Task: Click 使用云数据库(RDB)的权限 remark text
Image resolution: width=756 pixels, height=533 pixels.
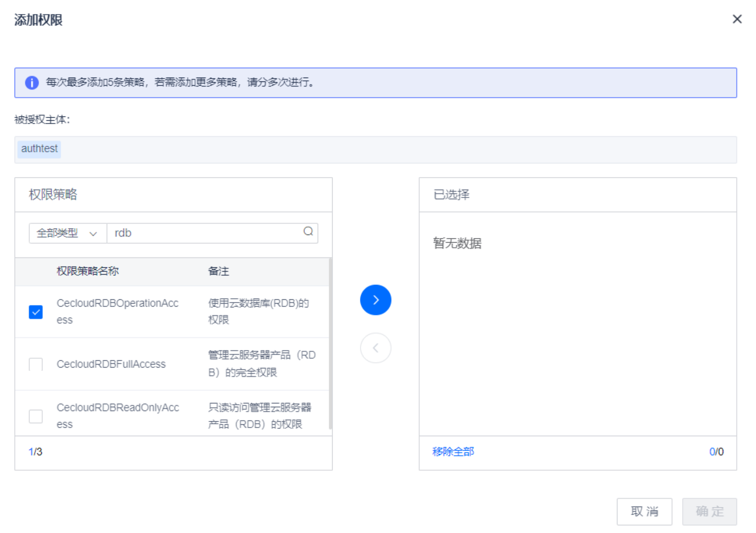Action: [258, 311]
